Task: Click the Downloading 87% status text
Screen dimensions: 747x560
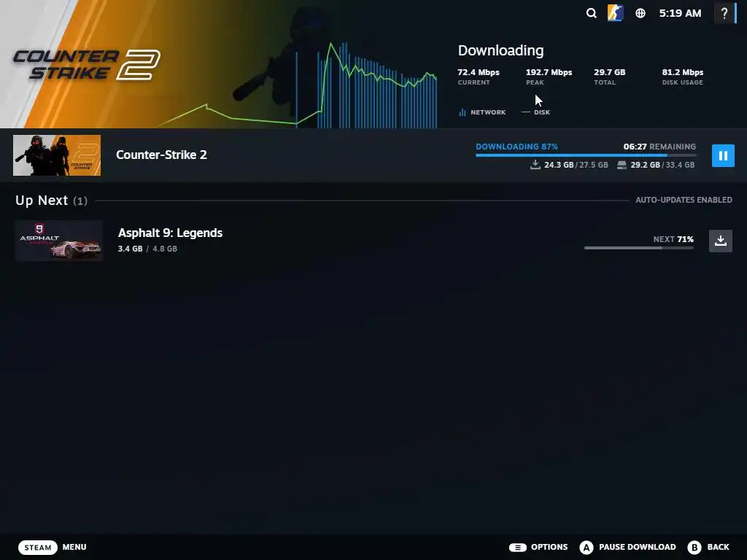Action: [516, 147]
